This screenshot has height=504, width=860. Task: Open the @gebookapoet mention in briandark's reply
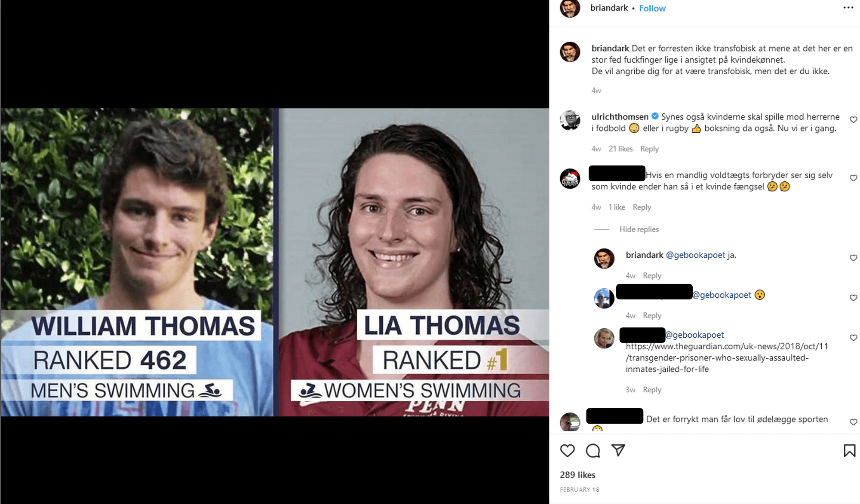[695, 255]
